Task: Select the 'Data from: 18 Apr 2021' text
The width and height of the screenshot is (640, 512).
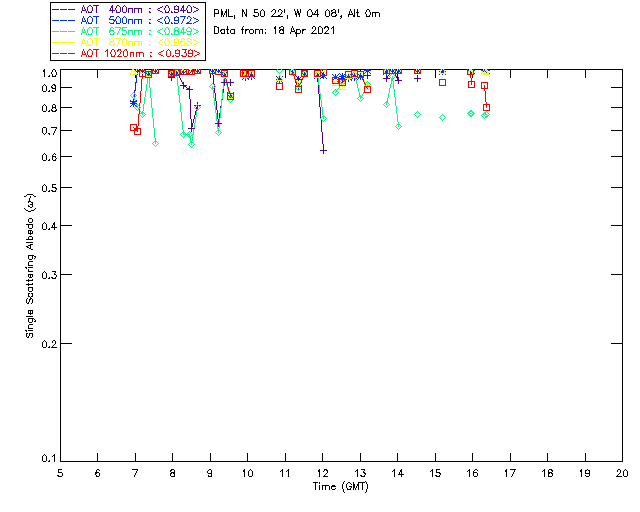Action: (x=274, y=31)
